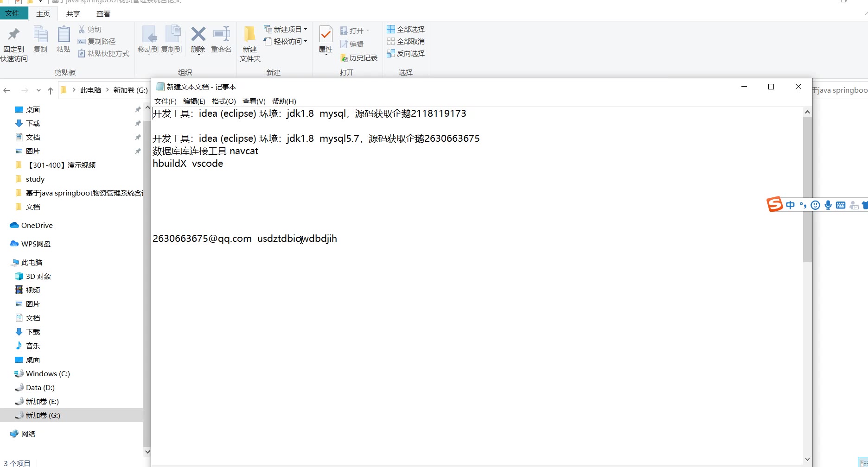Open Notepad View menu 查看(V)
The height and width of the screenshot is (467, 868).
(254, 101)
